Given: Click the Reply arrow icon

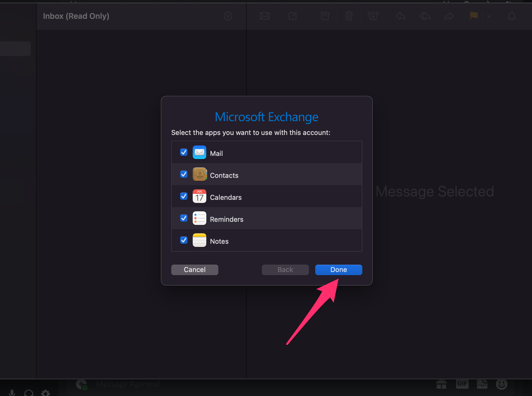Looking at the screenshot, I should click(401, 16).
